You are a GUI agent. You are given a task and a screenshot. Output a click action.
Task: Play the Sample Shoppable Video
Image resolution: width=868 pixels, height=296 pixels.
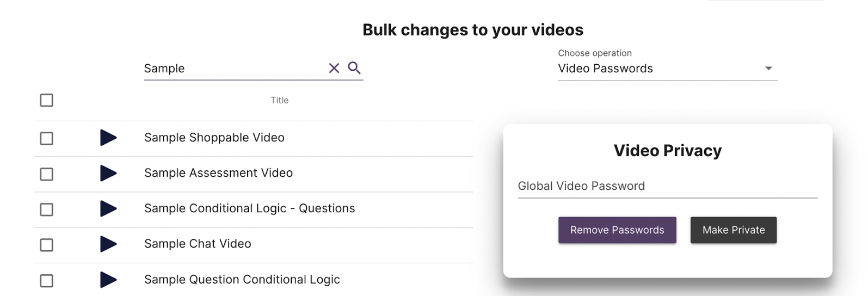[108, 138]
